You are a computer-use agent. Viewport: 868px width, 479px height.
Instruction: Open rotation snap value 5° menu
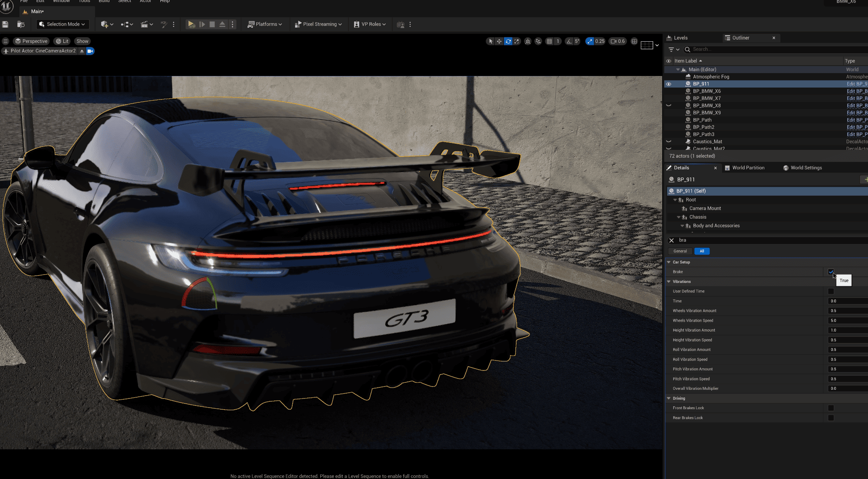(577, 41)
